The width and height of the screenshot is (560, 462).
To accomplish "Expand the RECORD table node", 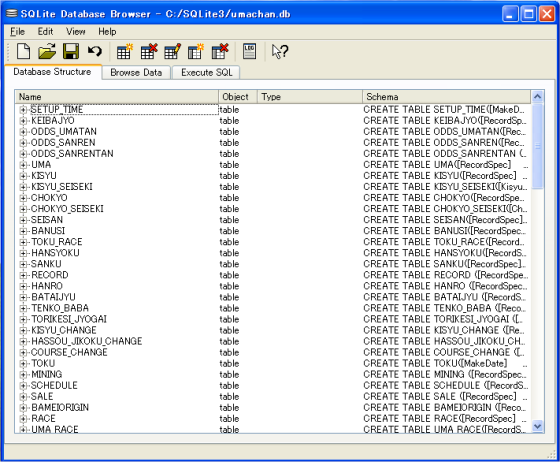I will 23,275.
